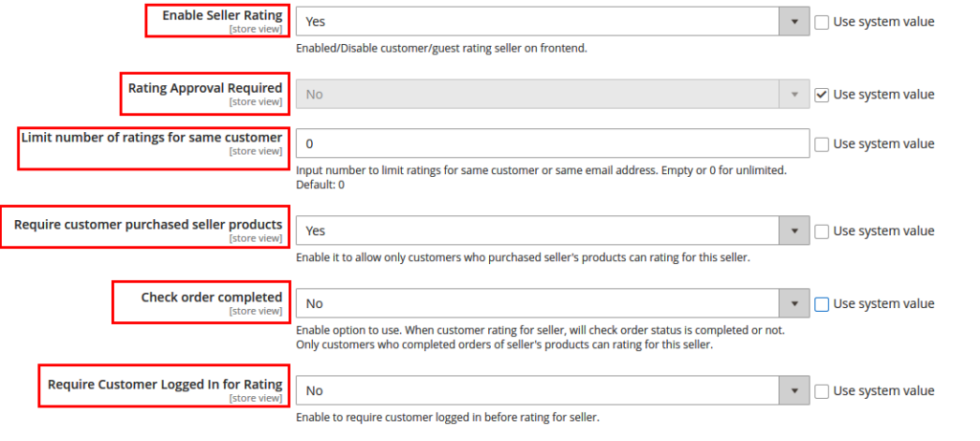This screenshot has height=441, width=980.
Task: Toggle Use system value for purchased products
Action: (x=822, y=232)
